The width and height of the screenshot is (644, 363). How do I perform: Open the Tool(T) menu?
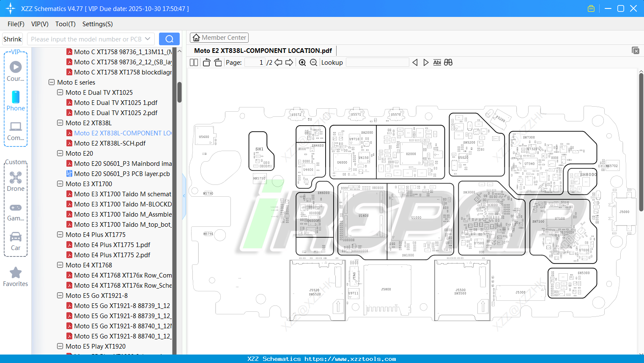[x=65, y=24]
